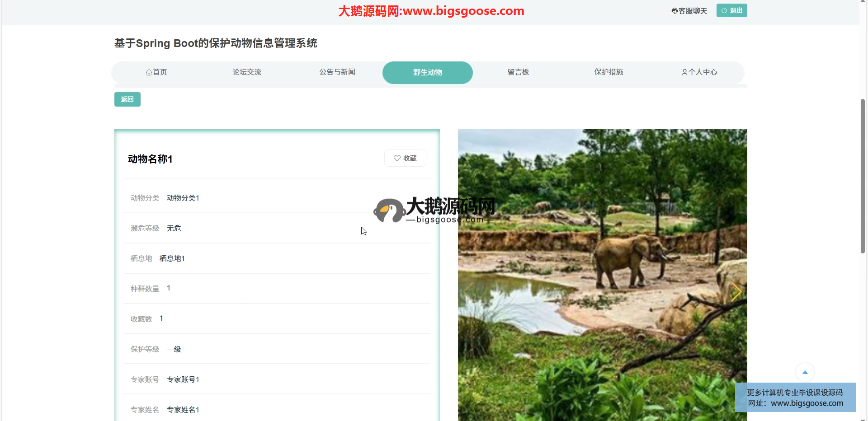Switch to the 论坛交流 tab
The height and width of the screenshot is (421, 868).
tap(247, 72)
